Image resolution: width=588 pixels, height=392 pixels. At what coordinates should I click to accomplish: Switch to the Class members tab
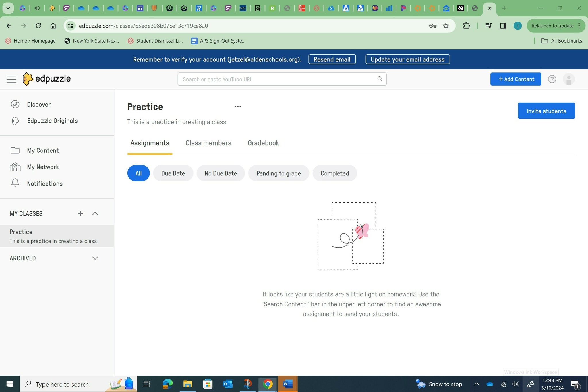(x=208, y=143)
